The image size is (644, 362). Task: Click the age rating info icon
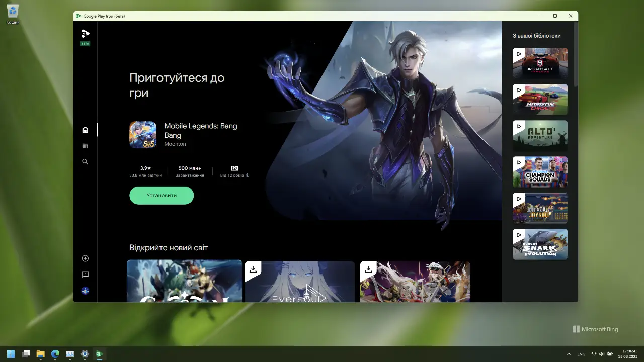[x=248, y=175]
